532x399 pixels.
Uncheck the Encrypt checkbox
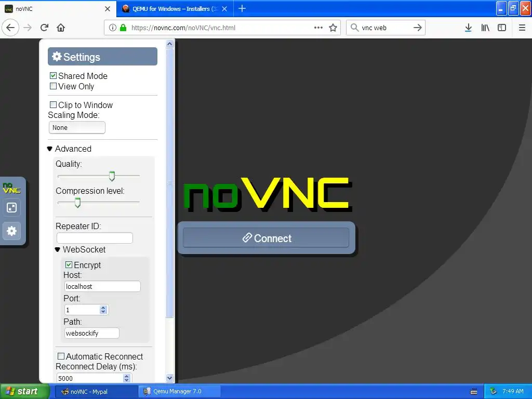69,264
